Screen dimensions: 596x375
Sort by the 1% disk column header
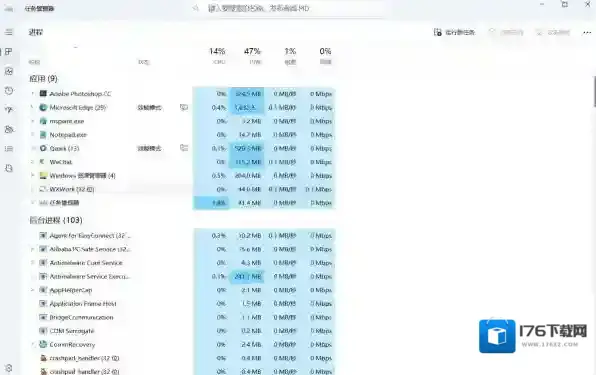coord(290,55)
